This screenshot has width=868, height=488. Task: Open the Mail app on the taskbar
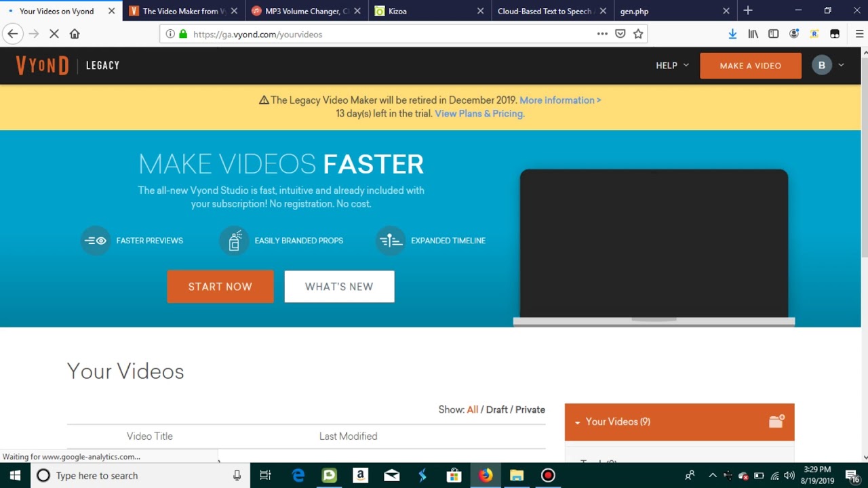pyautogui.click(x=391, y=476)
